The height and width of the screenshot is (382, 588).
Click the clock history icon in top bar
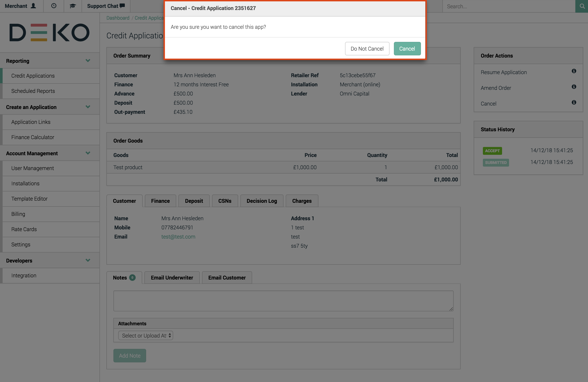click(54, 6)
